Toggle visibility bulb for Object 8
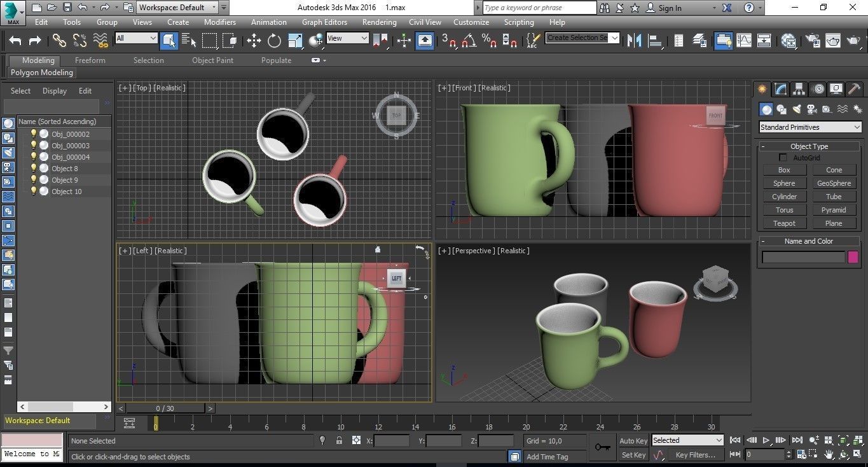868x467 pixels. tap(34, 168)
